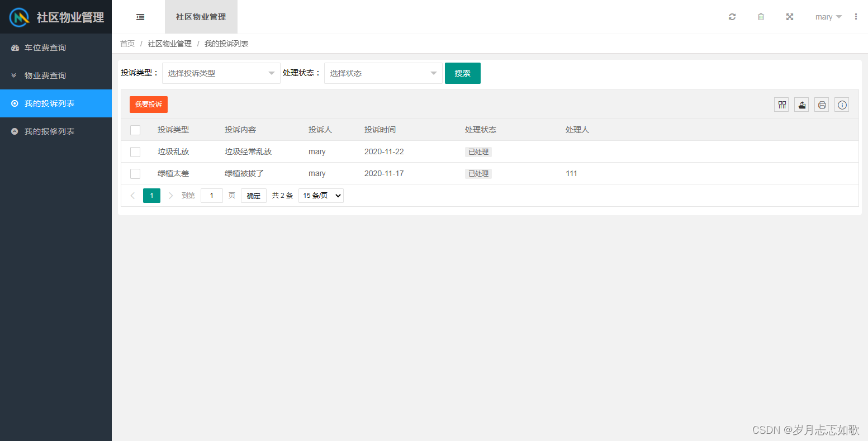Click the 我的投诉列表 breadcrumb
868x441 pixels.
coord(226,44)
